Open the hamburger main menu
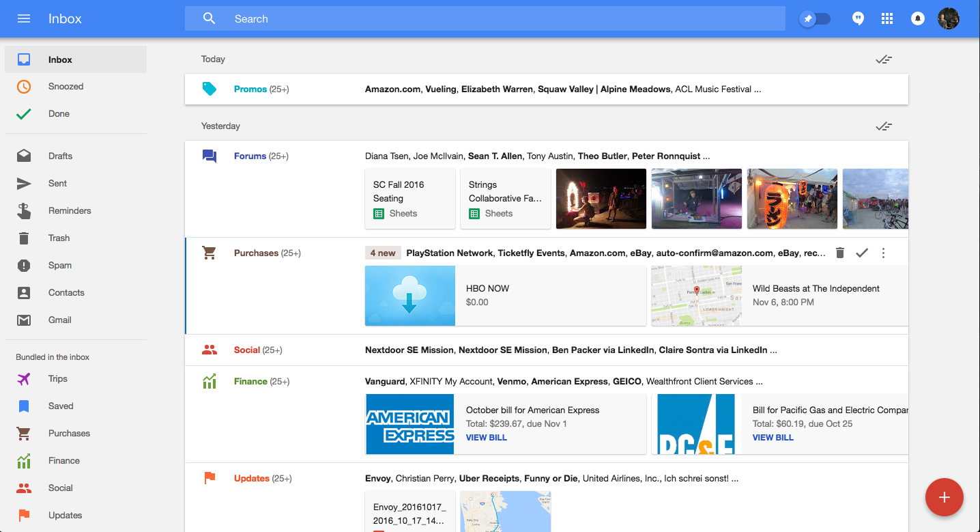Viewport: 980px width, 532px height. [24, 18]
